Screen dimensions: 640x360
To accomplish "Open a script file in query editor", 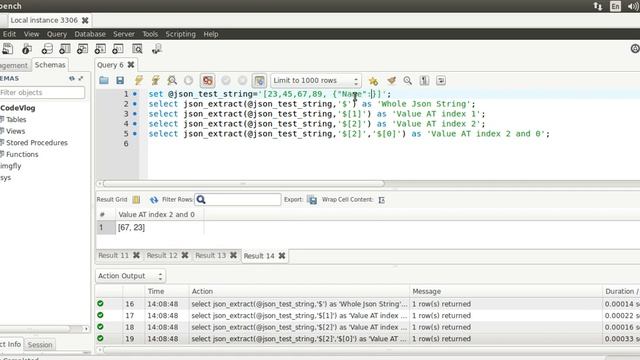I will tap(104, 80).
